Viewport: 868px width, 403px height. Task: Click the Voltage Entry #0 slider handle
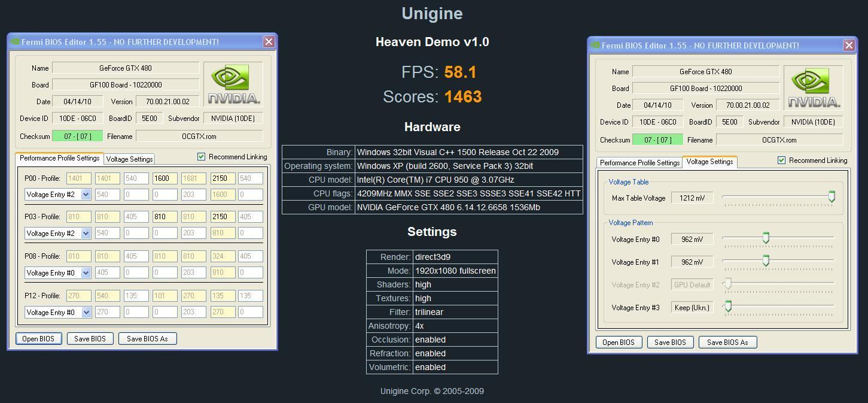[765, 238]
